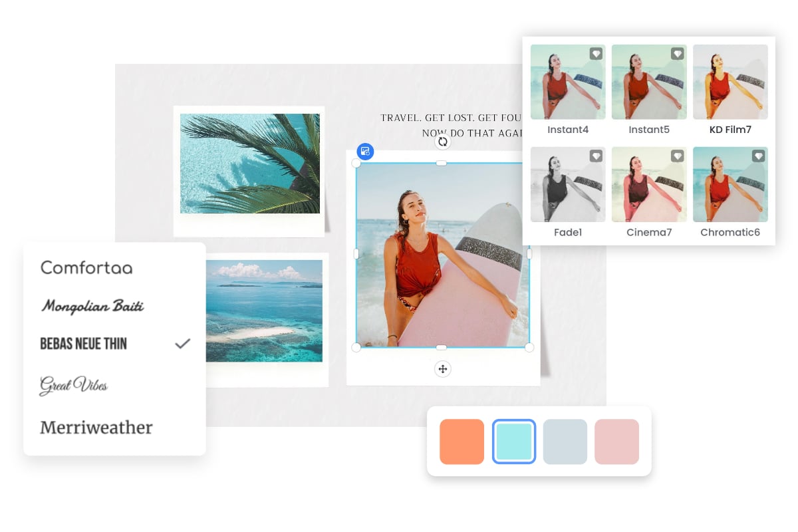Click the move handle below the surfer photo
This screenshot has width=798, height=532.
[x=443, y=369]
